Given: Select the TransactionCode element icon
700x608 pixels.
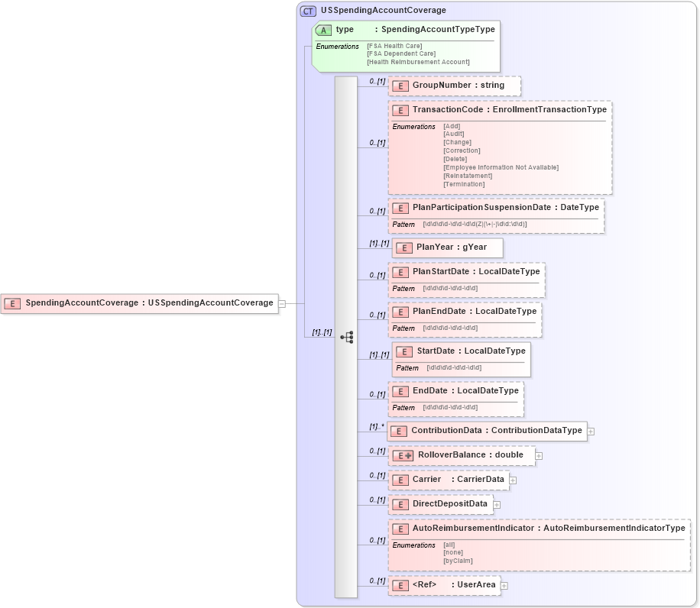Looking at the screenshot, I should tap(400, 110).
